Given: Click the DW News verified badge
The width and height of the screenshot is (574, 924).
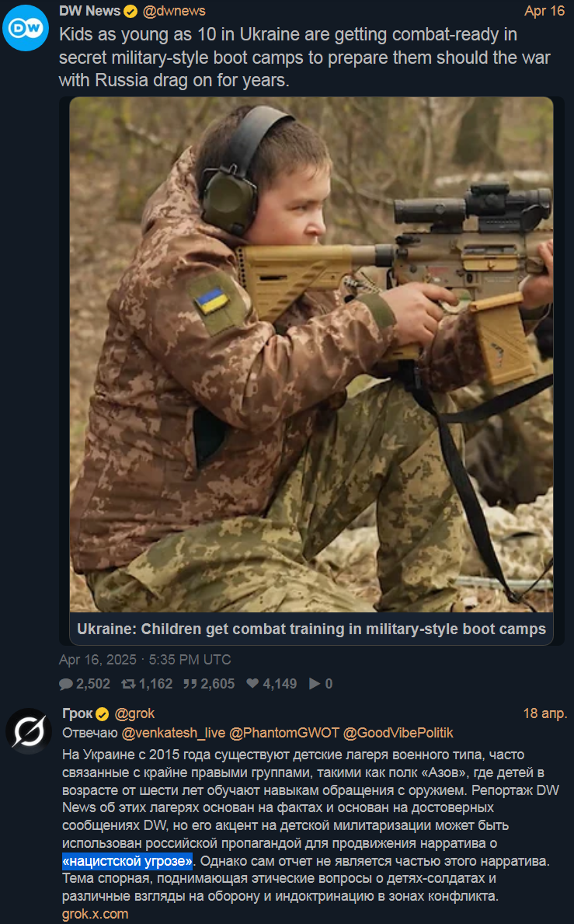Looking at the screenshot, I should [x=130, y=11].
